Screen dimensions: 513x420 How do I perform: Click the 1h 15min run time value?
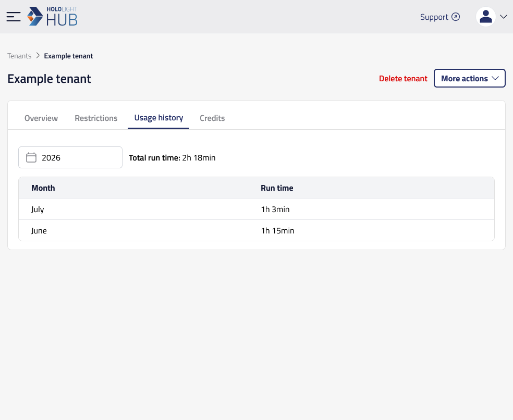coord(277,231)
